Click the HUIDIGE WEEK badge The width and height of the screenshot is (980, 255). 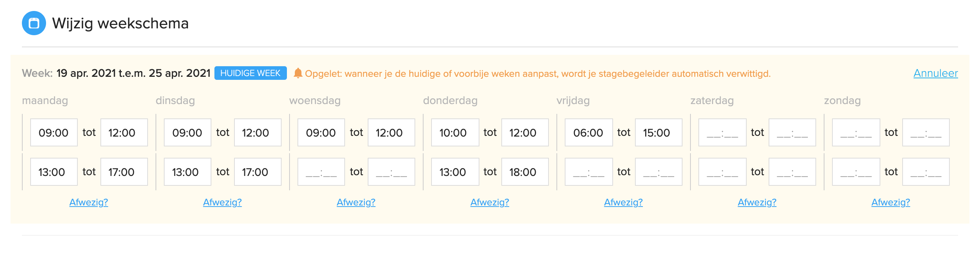tap(250, 73)
